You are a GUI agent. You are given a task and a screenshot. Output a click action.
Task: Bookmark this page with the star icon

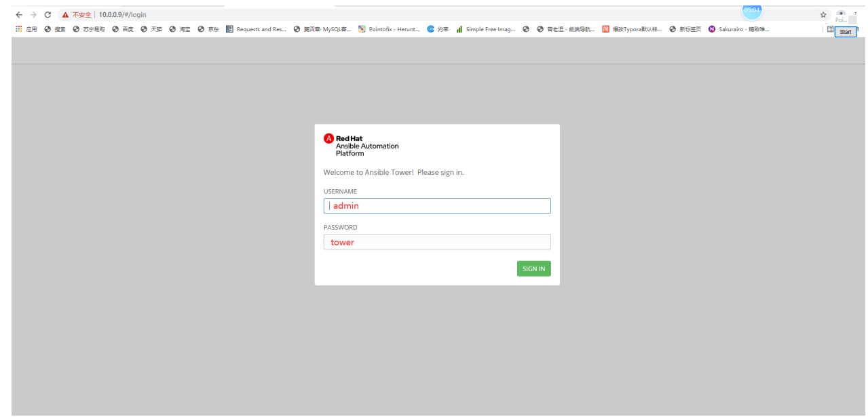(x=823, y=14)
